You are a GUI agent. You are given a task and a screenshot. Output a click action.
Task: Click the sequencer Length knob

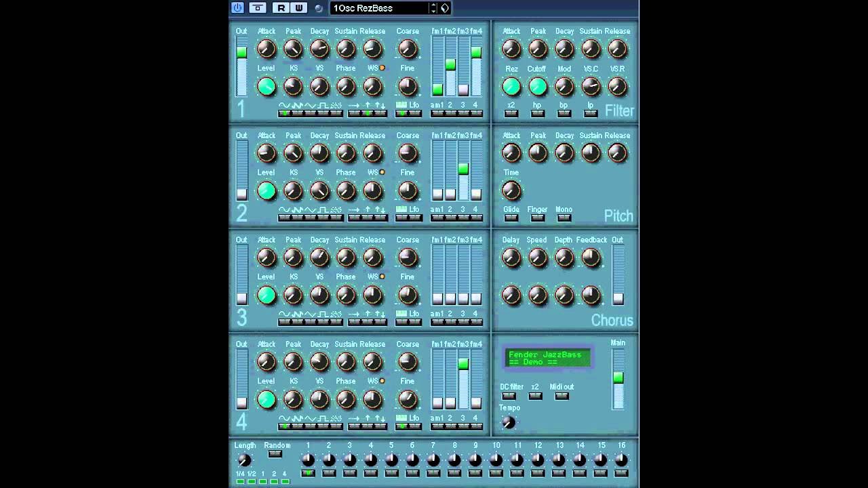point(244,460)
